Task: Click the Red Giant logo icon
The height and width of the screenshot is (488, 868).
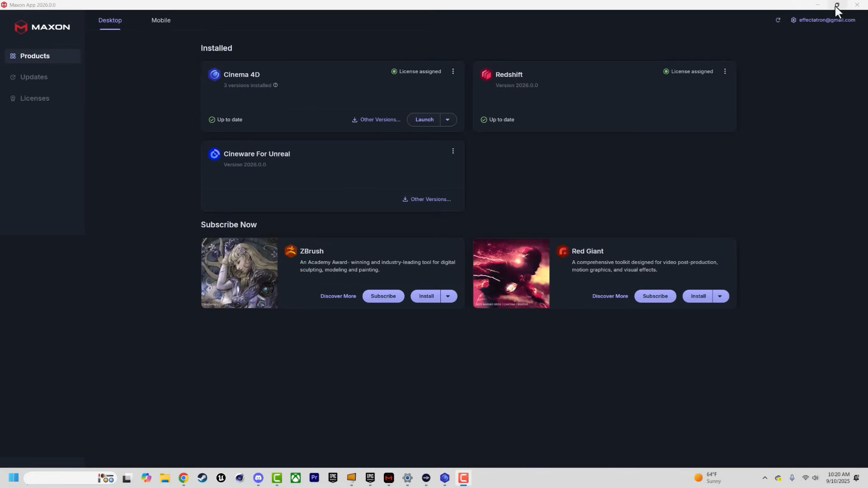Action: pos(562,251)
